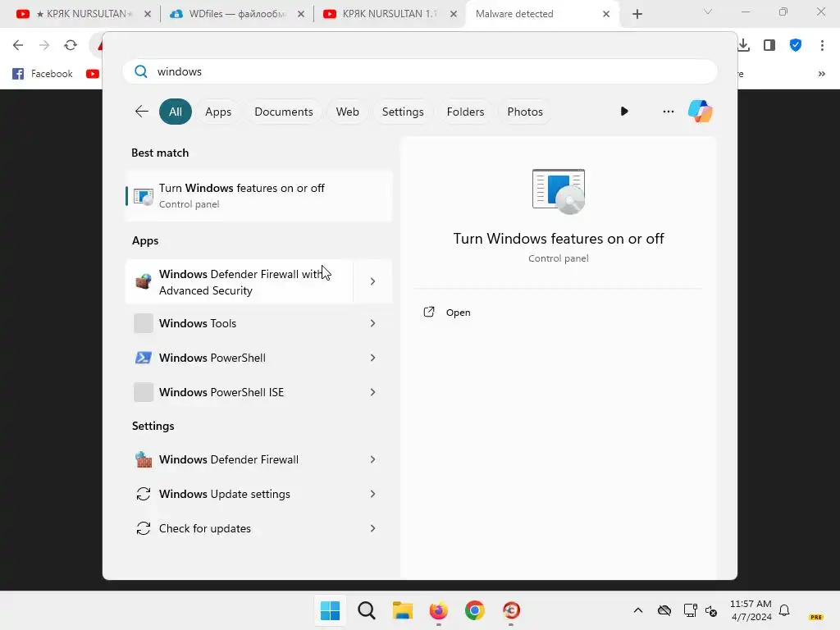Viewport: 840px width, 630px height.
Task: Expand Windows PowerShell result chevron
Action: point(373,358)
